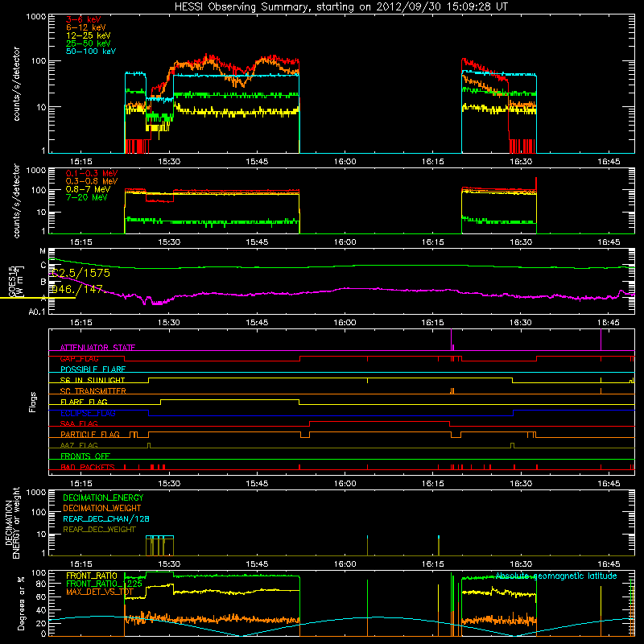The height and width of the screenshot is (644, 644).
Task: Click the POSSIBLE_FLARE flag label
Action: 93,369
